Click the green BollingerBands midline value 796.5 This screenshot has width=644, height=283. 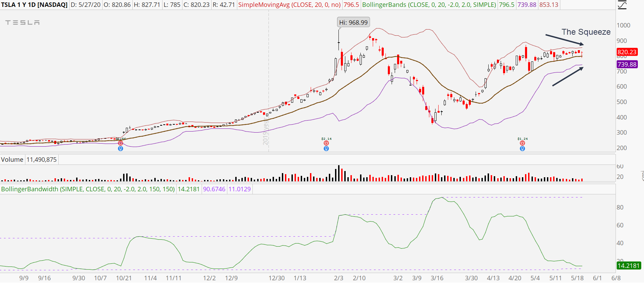click(x=506, y=5)
